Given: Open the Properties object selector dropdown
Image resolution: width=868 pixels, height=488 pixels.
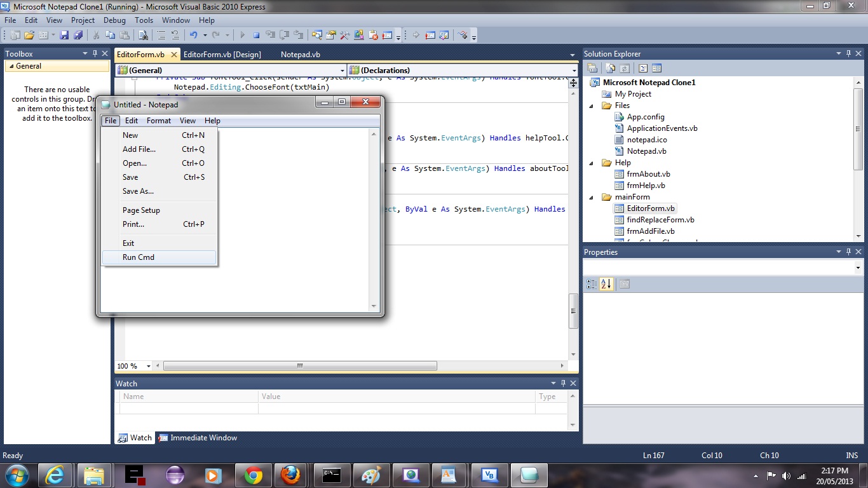Looking at the screenshot, I should click(x=858, y=268).
